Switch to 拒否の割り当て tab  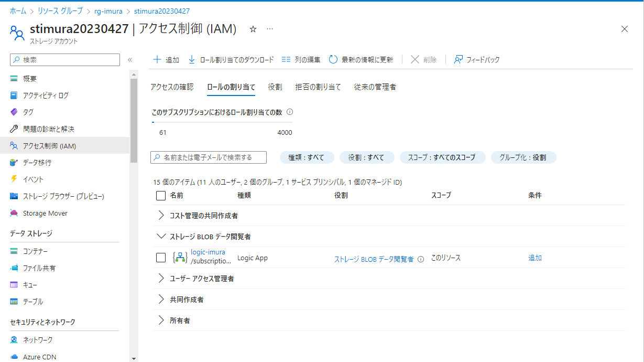(318, 87)
